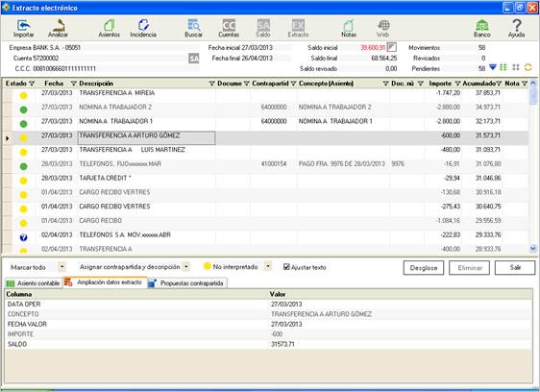
Task: Select the Saldo toolbar icon
Action: [263, 28]
